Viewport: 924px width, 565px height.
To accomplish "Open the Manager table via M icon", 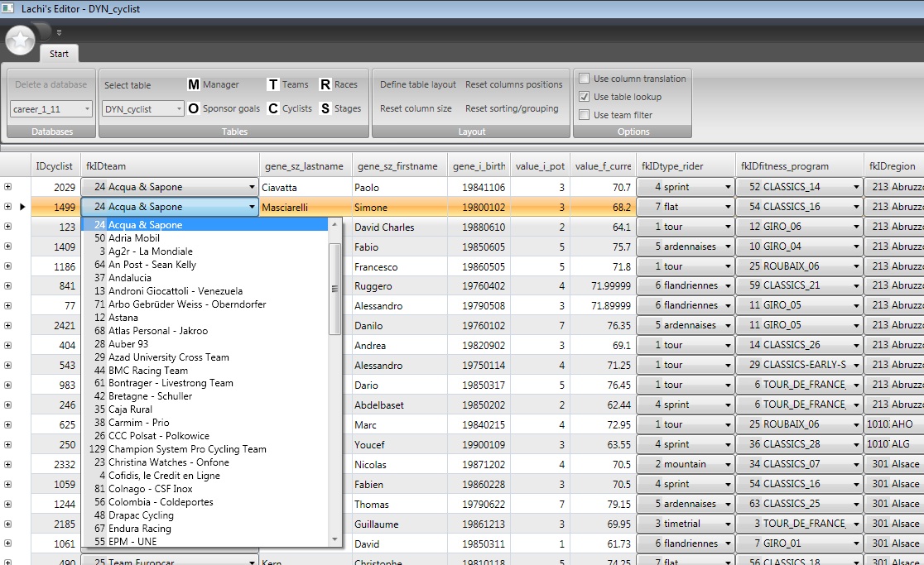I will [194, 84].
